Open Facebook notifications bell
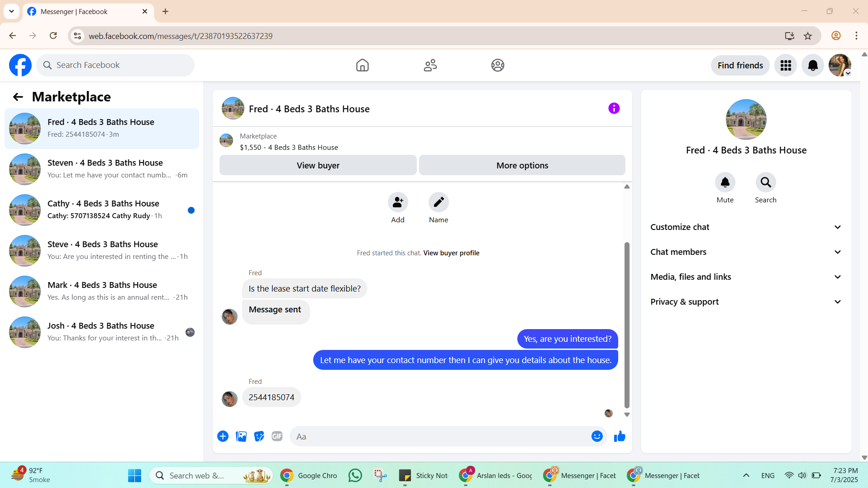The height and width of the screenshot is (488, 868). 813,65
